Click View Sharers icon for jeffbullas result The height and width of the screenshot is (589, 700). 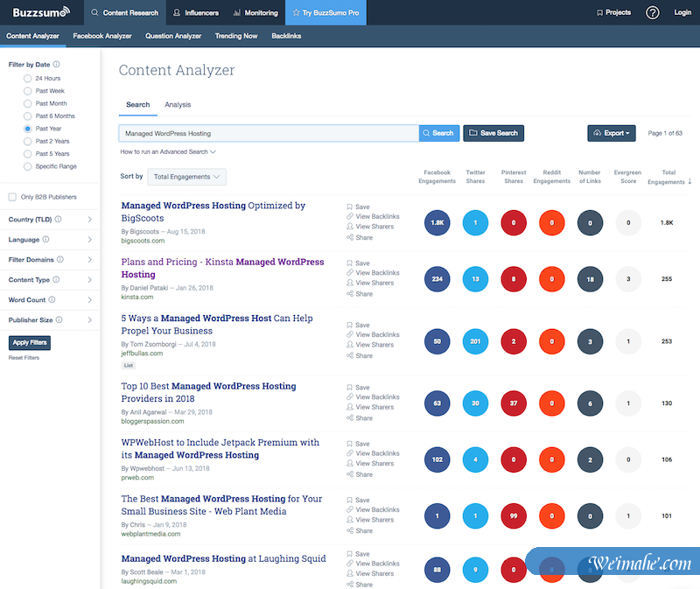click(350, 345)
